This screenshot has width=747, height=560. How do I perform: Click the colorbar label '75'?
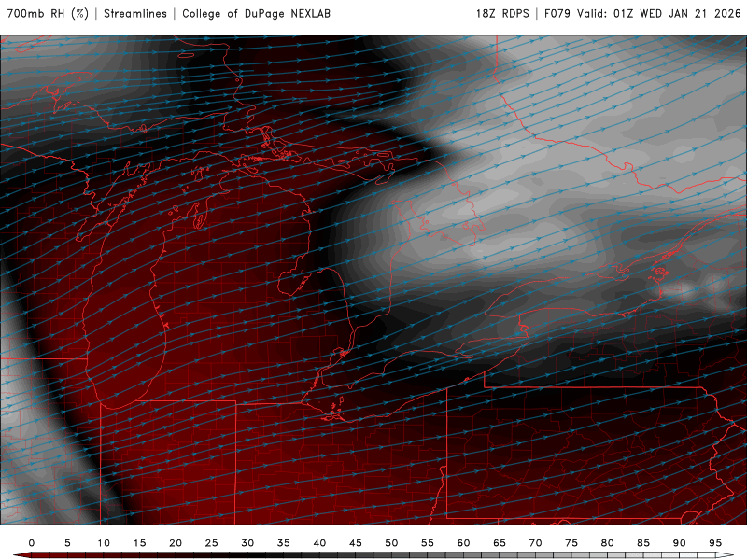click(x=571, y=543)
